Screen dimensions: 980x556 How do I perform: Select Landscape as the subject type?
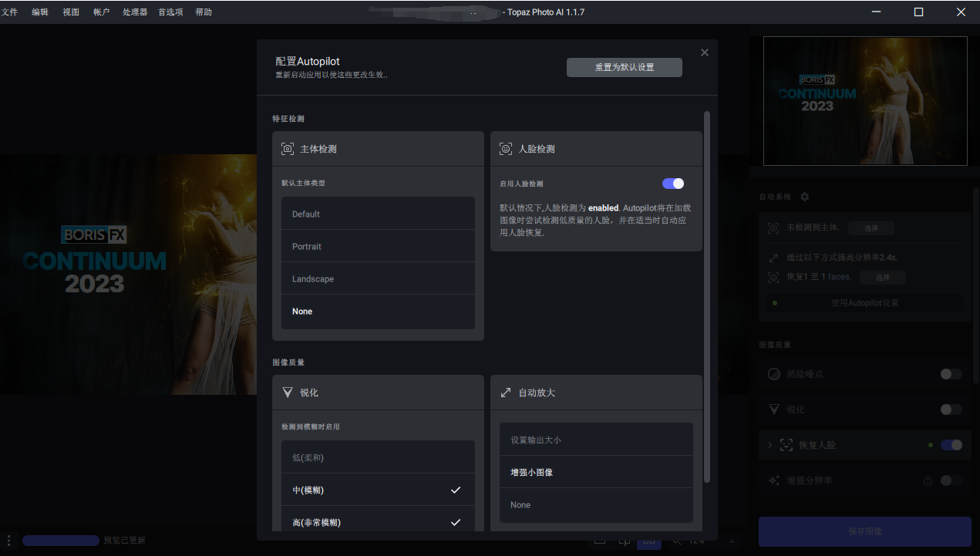click(x=378, y=278)
